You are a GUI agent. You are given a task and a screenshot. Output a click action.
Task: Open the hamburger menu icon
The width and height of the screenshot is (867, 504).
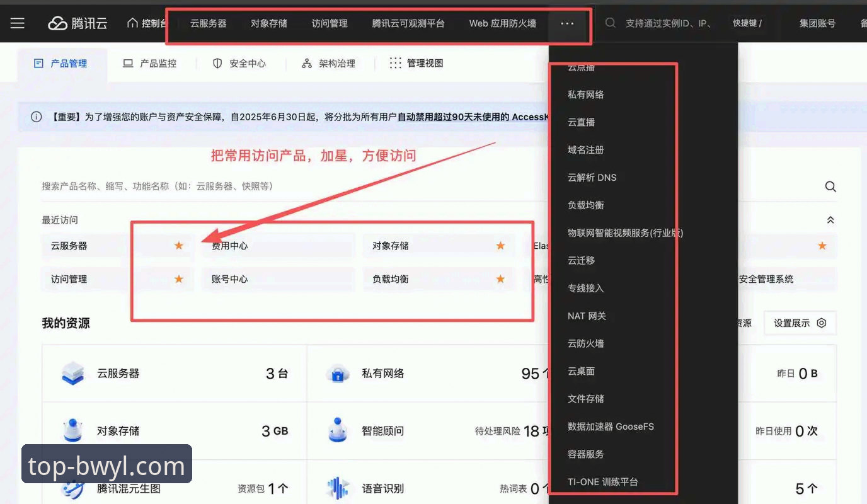coord(18,23)
